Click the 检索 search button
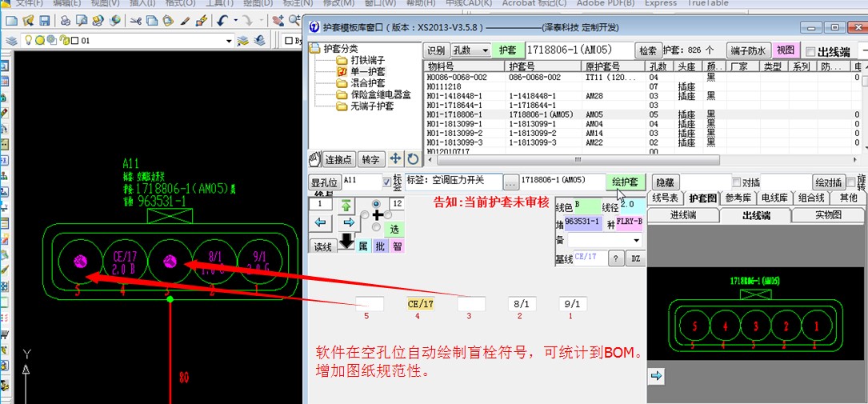868x404 pixels. pyautogui.click(x=647, y=50)
